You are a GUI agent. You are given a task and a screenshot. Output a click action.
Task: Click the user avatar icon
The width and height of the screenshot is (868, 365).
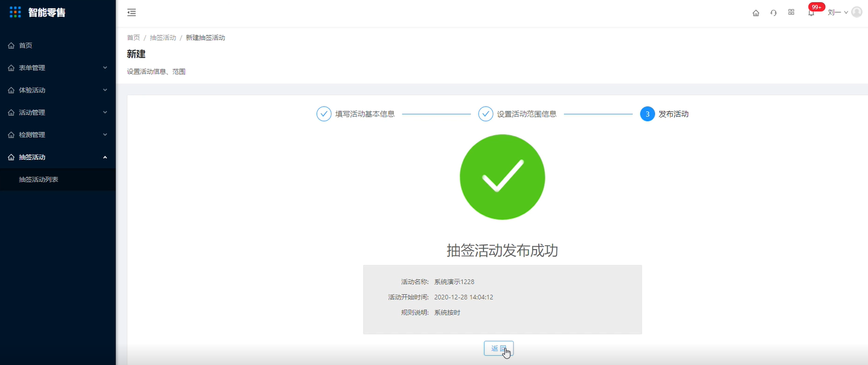coord(857,12)
